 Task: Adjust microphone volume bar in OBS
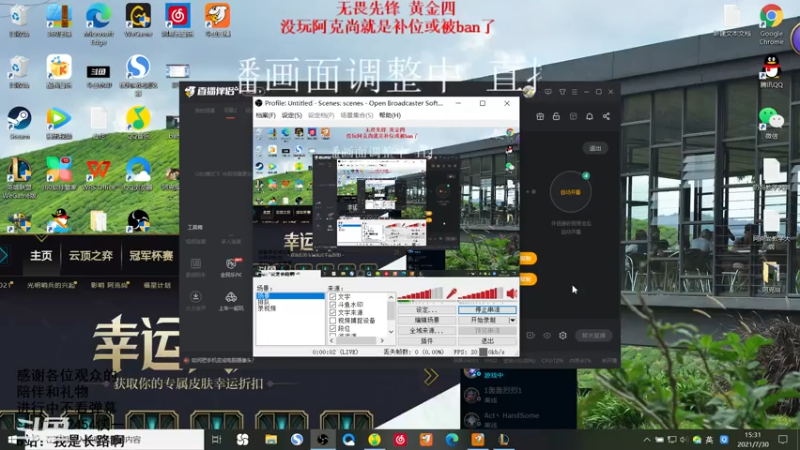420,293
